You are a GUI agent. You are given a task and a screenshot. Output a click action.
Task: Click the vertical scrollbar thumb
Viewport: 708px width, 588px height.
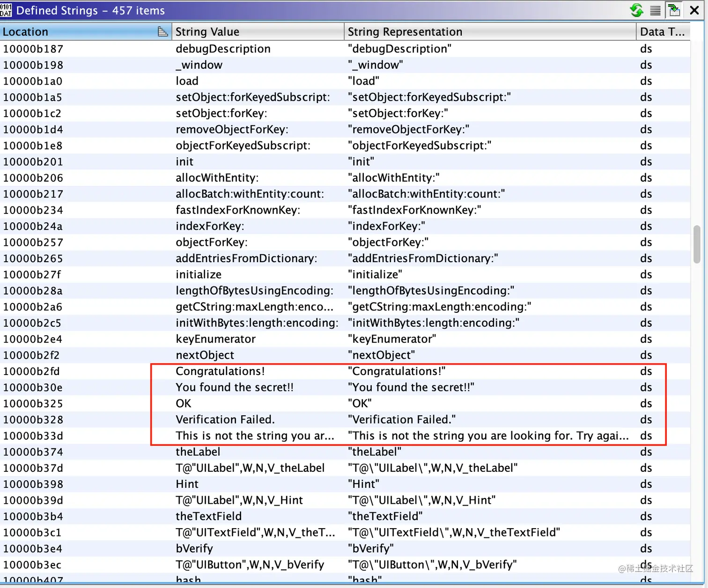pyautogui.click(x=697, y=244)
